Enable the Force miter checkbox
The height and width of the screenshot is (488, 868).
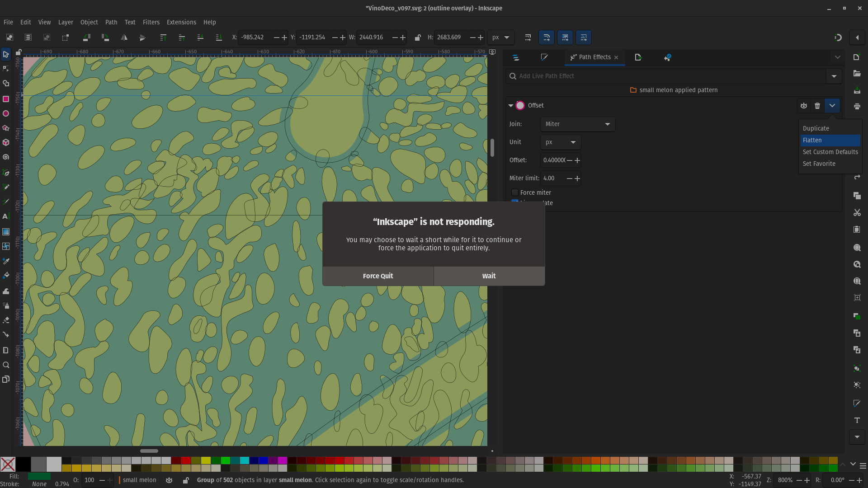[x=515, y=192]
